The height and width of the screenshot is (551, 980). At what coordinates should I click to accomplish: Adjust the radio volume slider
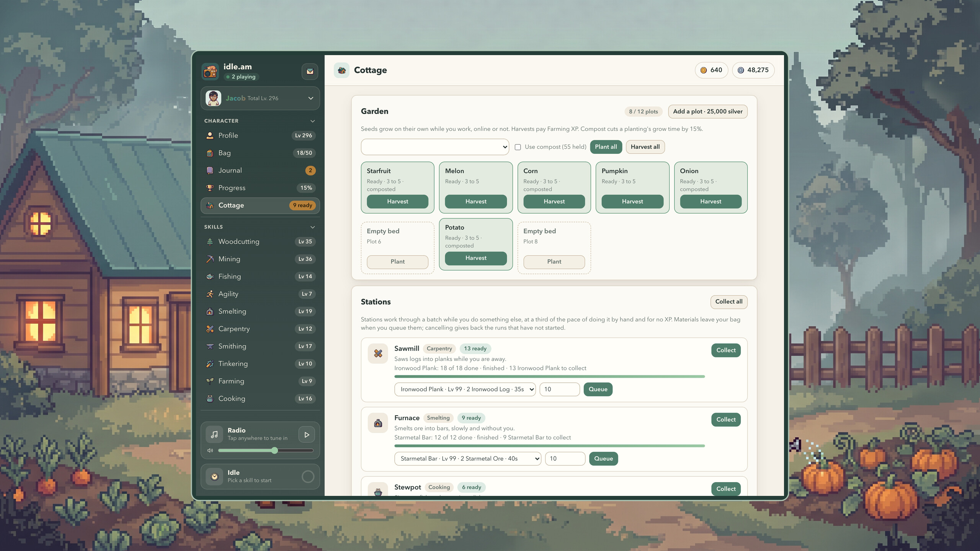coord(266,450)
